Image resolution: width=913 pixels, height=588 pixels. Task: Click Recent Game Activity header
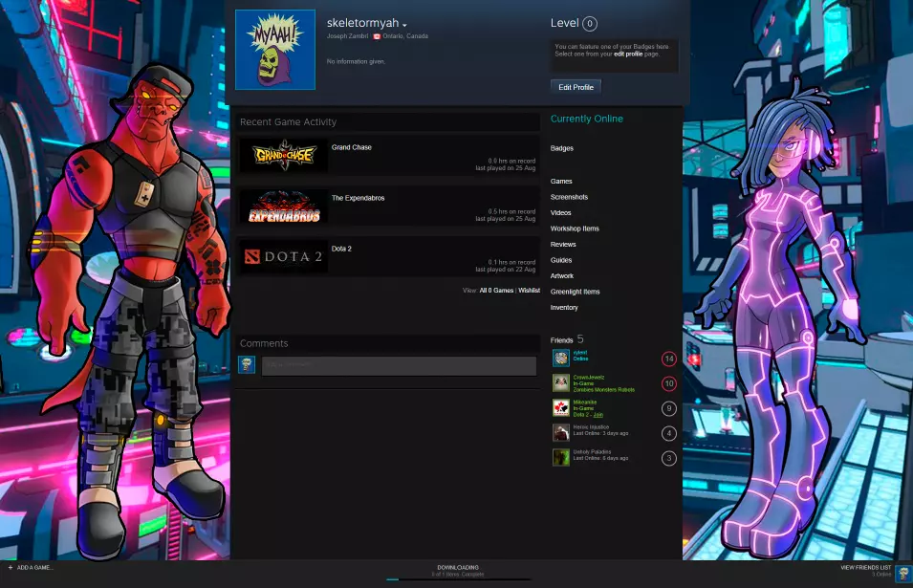pyautogui.click(x=288, y=121)
